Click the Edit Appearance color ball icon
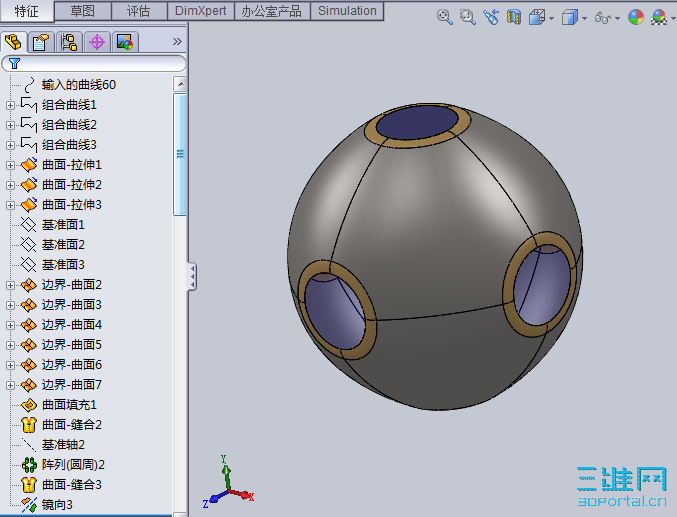 coord(636,17)
